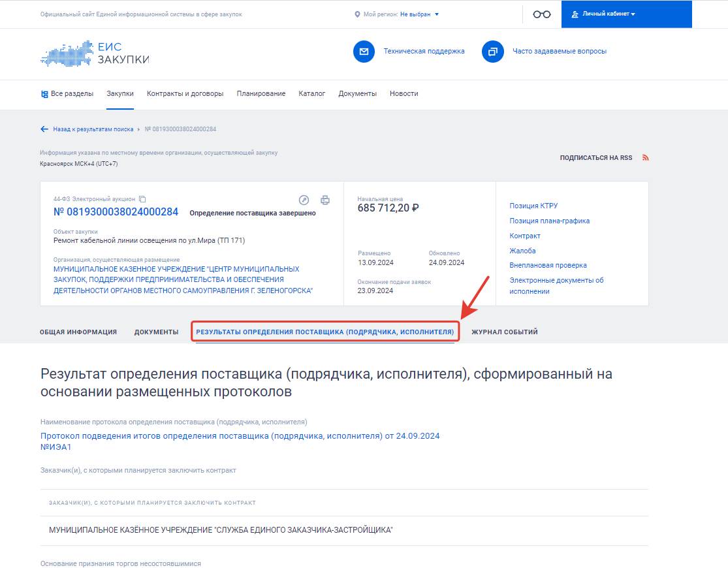Image resolution: width=728 pixels, height=568 pixels.
Task: Click the location pin icon near Мой регион
Action: 356,13
